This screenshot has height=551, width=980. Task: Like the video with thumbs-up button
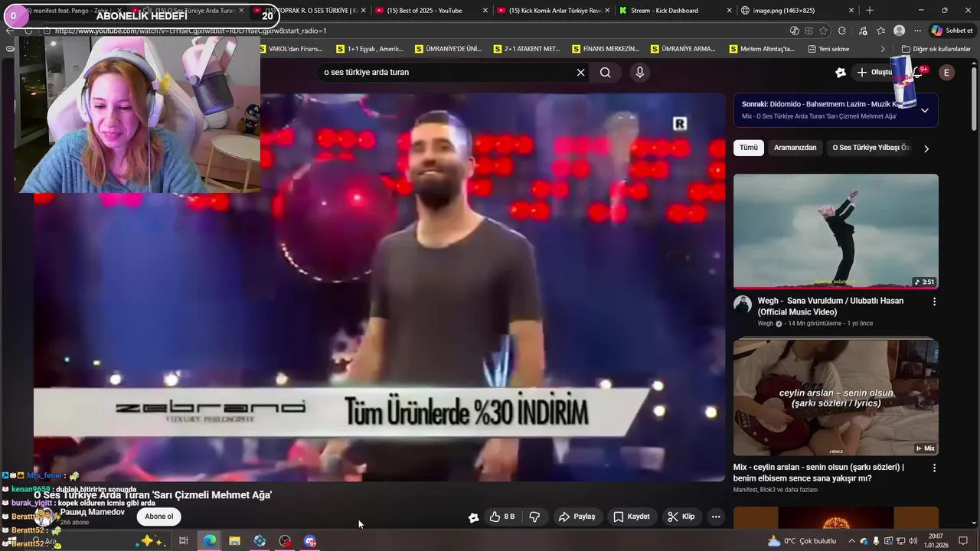click(502, 517)
